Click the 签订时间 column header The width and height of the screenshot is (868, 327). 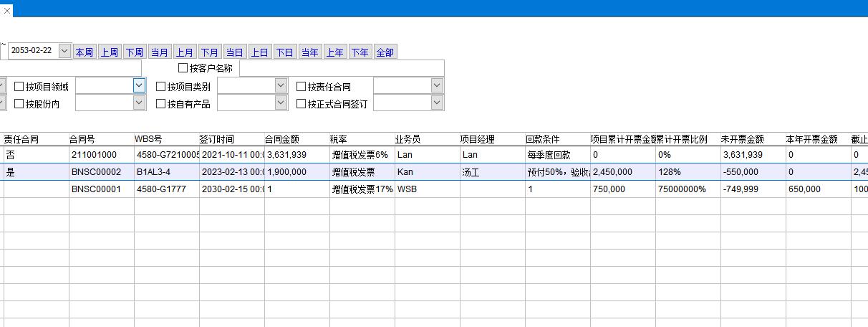tap(216, 139)
